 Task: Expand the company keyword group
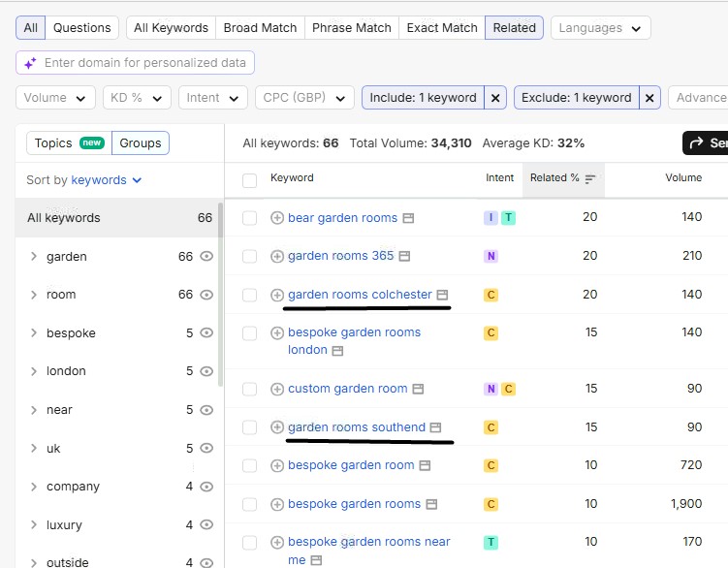click(x=33, y=487)
